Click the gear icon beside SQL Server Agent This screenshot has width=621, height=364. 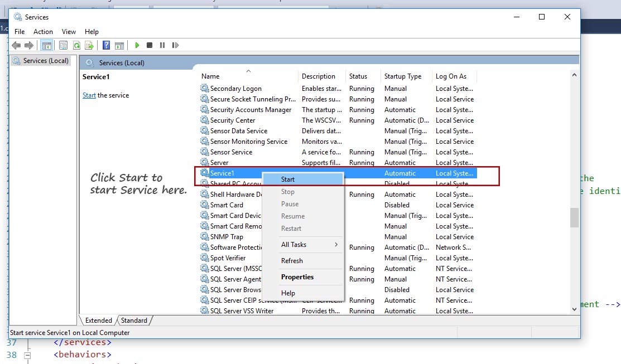click(204, 279)
